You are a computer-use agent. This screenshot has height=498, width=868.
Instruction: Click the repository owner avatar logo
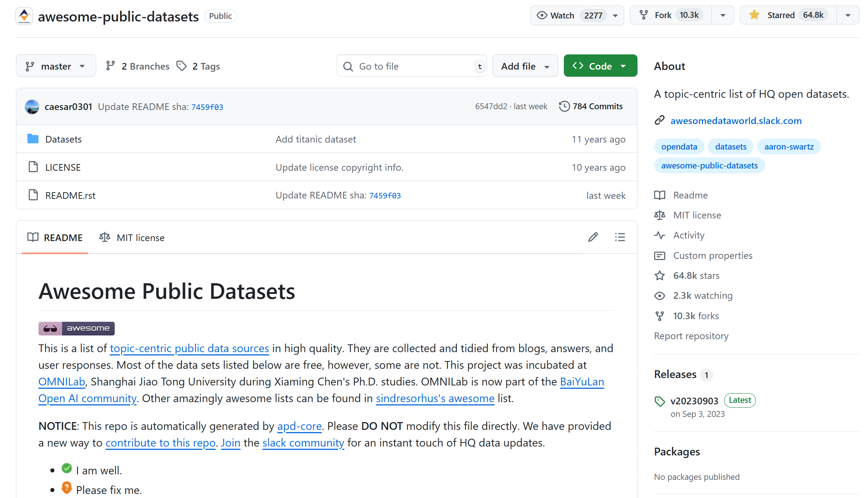pyautogui.click(x=24, y=16)
